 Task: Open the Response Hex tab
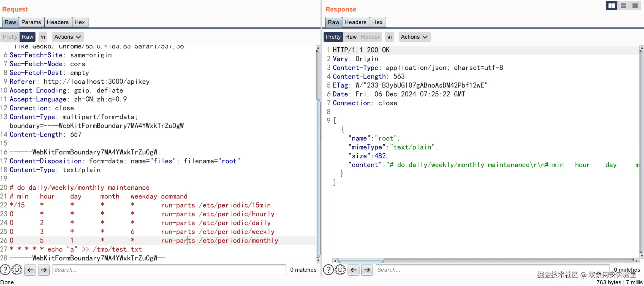tap(377, 22)
